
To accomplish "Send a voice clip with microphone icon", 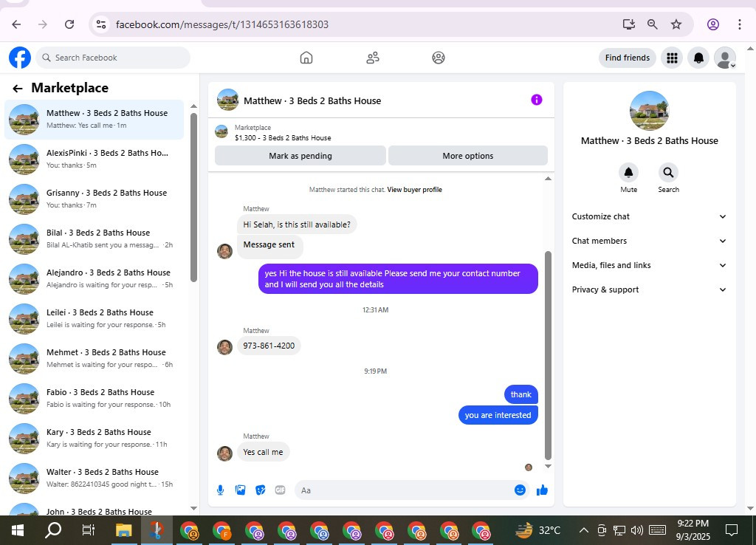I will point(220,490).
